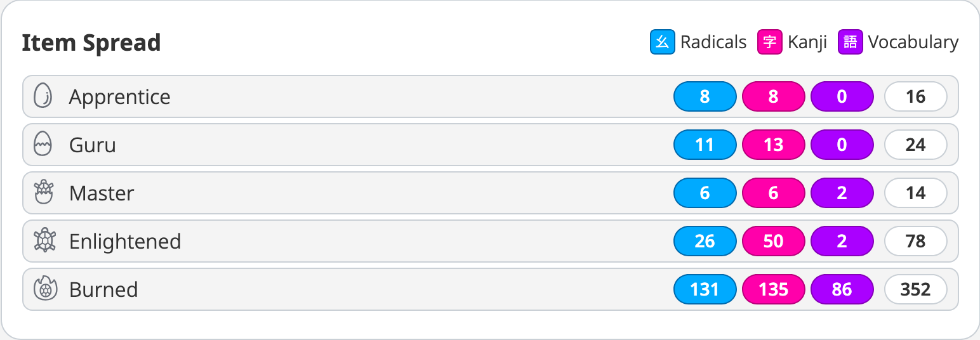The image size is (980, 340).
Task: Select the Apprentice row label
Action: point(119,96)
